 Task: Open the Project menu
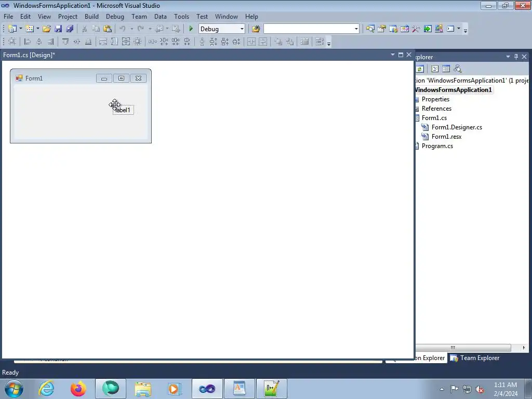pyautogui.click(x=68, y=16)
